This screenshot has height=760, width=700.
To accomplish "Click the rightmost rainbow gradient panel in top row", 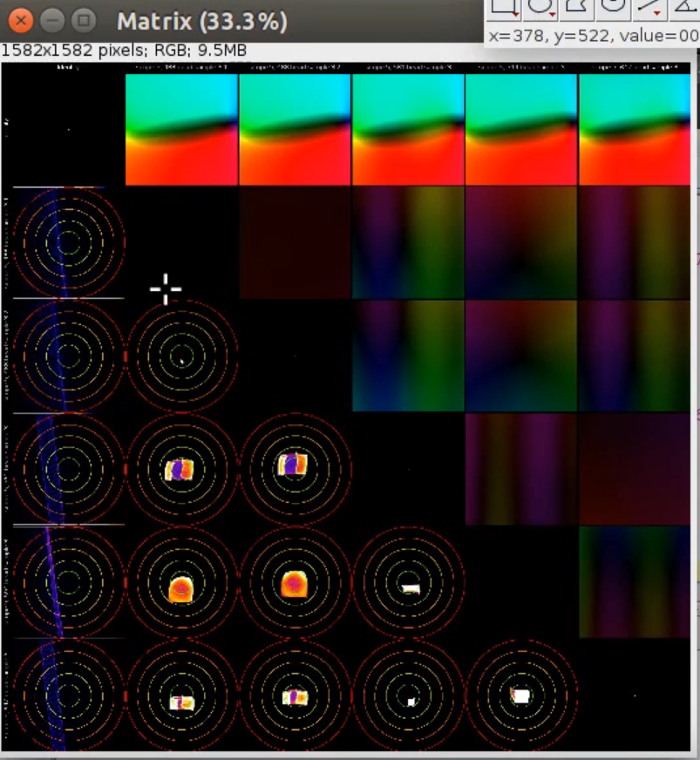I will point(635,129).
